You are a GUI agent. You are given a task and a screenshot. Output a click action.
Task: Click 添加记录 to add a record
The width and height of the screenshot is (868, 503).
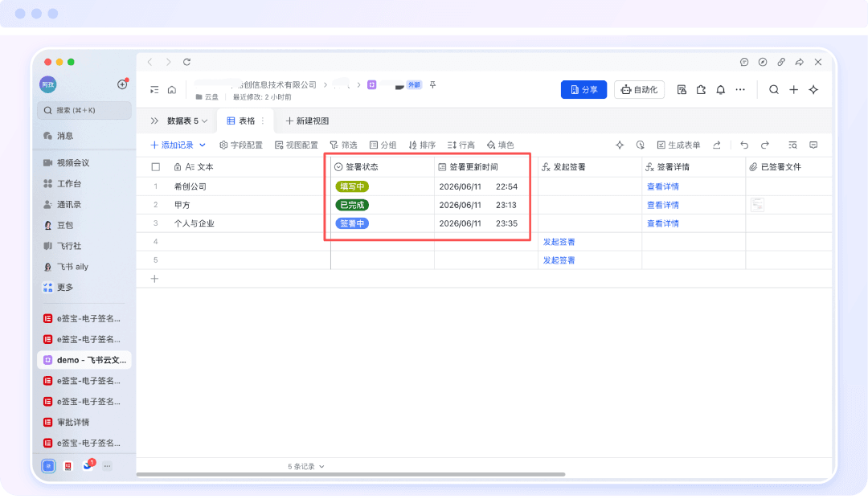172,145
